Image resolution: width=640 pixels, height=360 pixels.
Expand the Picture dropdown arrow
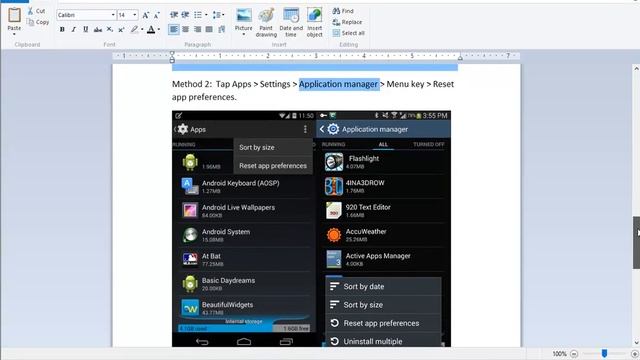[x=244, y=34]
